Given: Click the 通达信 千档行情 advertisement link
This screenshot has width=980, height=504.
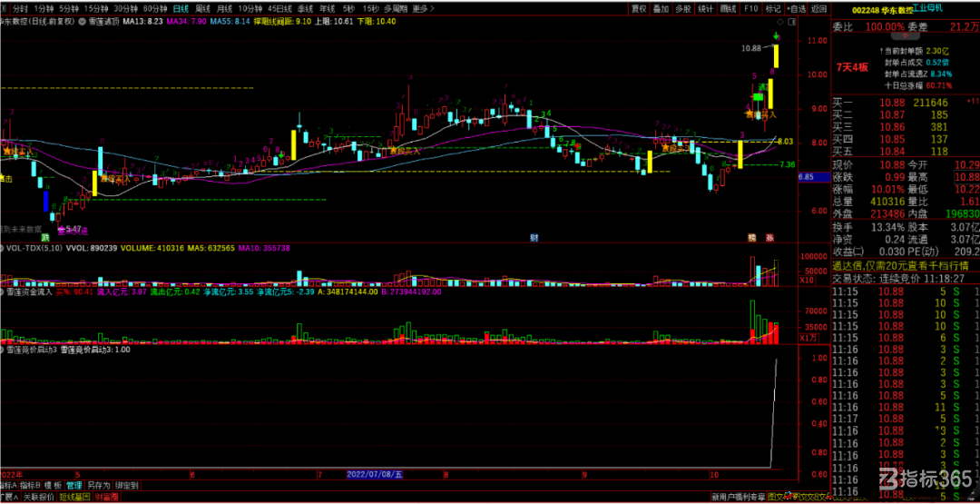Looking at the screenshot, I should click(x=900, y=266).
